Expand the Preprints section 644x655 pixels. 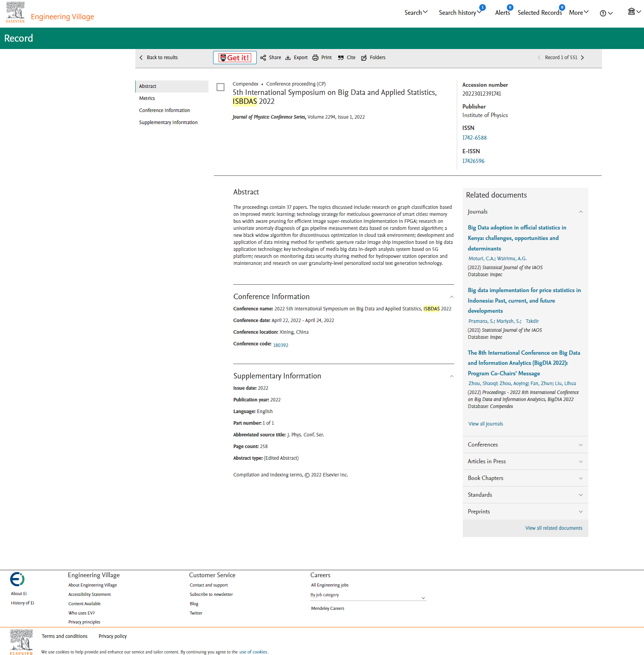pyautogui.click(x=525, y=511)
